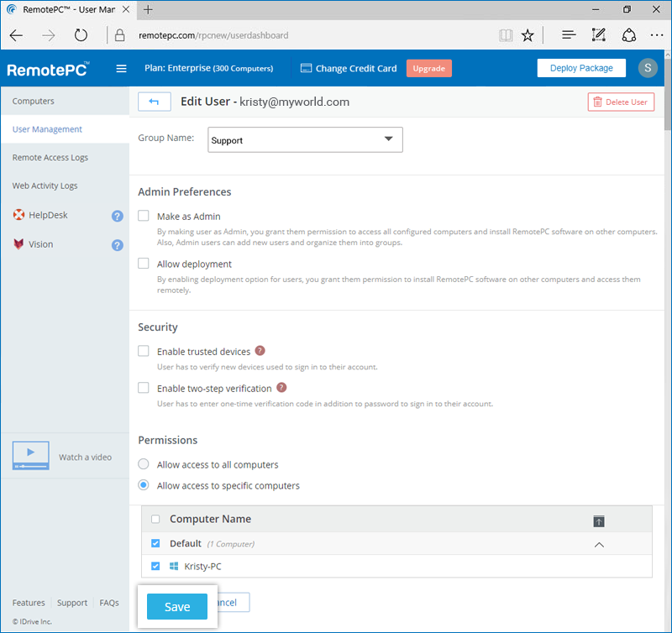Open reading view book icon
The width and height of the screenshot is (672, 633).
[x=506, y=35]
